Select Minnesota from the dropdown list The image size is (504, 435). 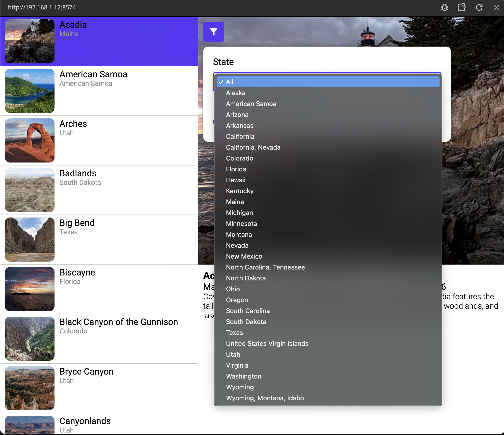click(328, 224)
